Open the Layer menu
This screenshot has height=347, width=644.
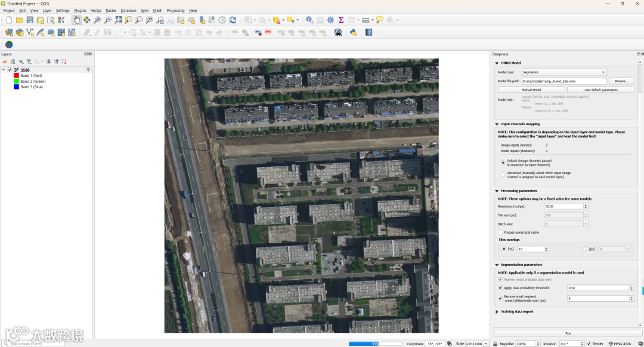pyautogui.click(x=47, y=10)
